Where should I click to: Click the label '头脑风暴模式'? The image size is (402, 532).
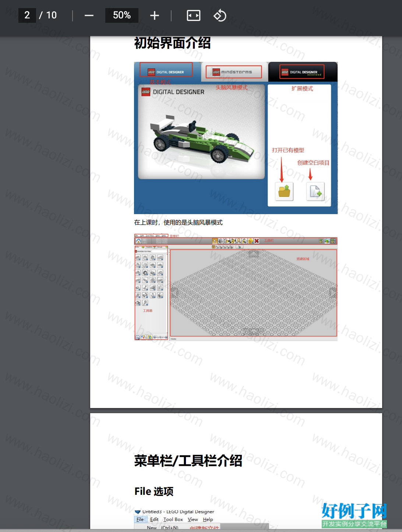pyautogui.click(x=232, y=88)
